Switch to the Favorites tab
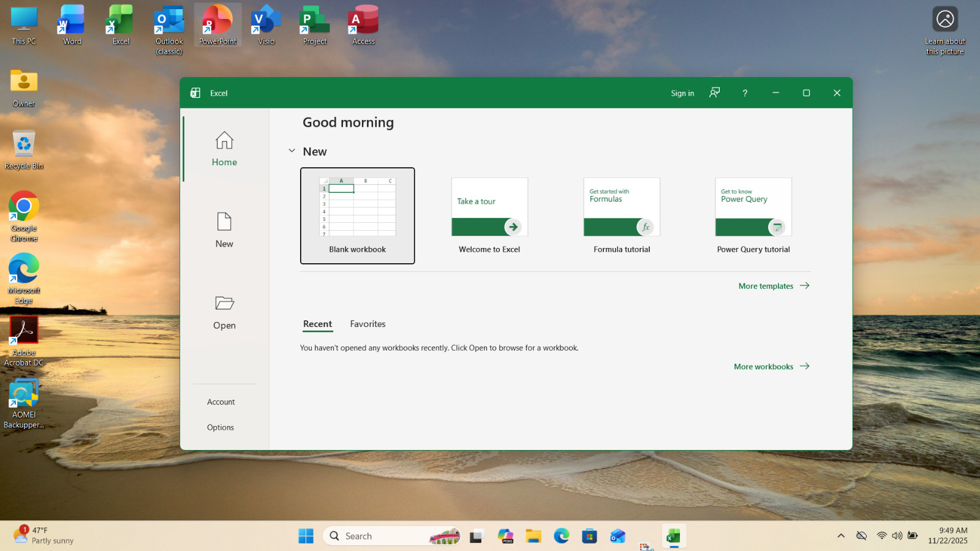This screenshot has height=551, width=980. (367, 324)
